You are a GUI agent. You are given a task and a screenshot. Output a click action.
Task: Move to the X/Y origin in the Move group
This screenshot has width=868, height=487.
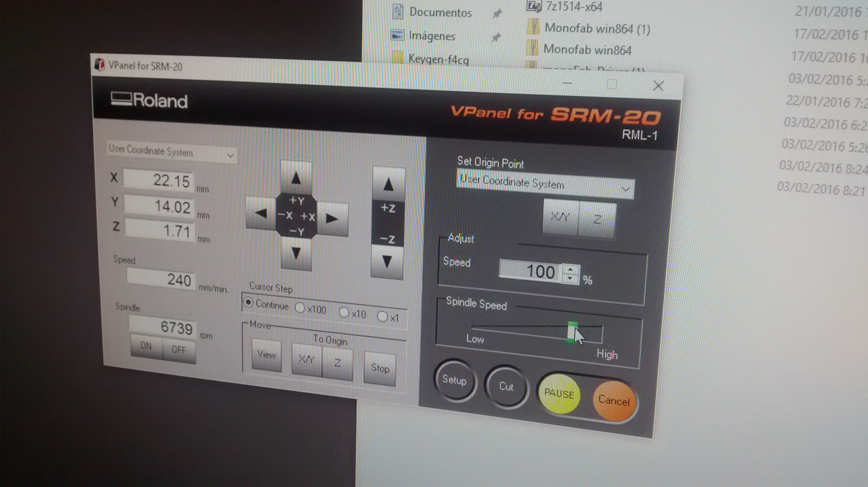(x=307, y=360)
